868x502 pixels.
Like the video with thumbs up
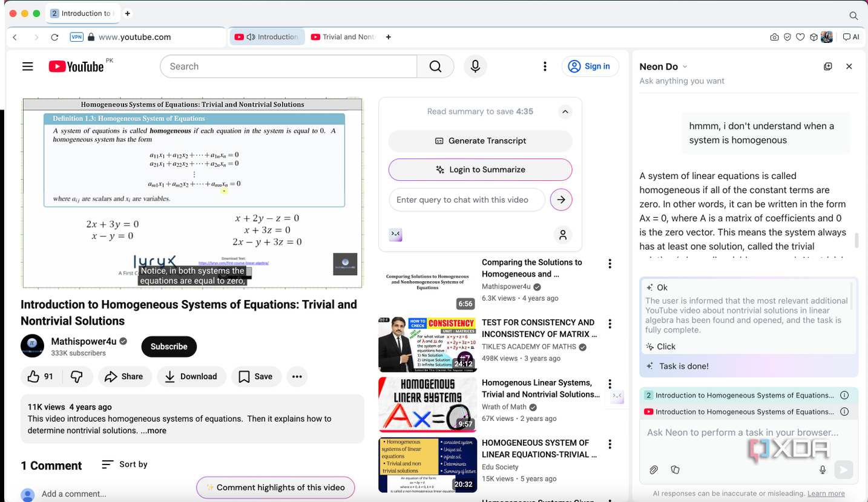coord(40,376)
